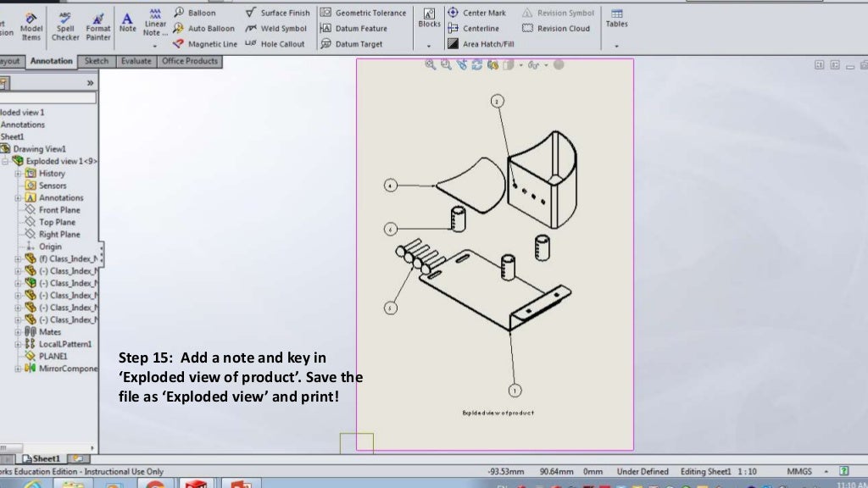Run the Spell Checker tool
Screen dimensions: 868x488
(65, 26)
